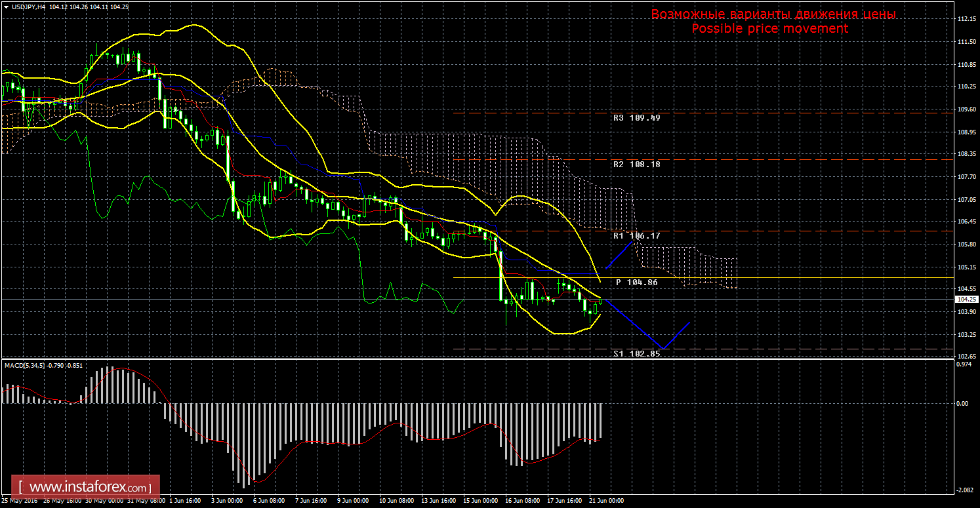The image size is (980, 508).
Task: Click the S1 102.85 support label
Action: (636, 354)
